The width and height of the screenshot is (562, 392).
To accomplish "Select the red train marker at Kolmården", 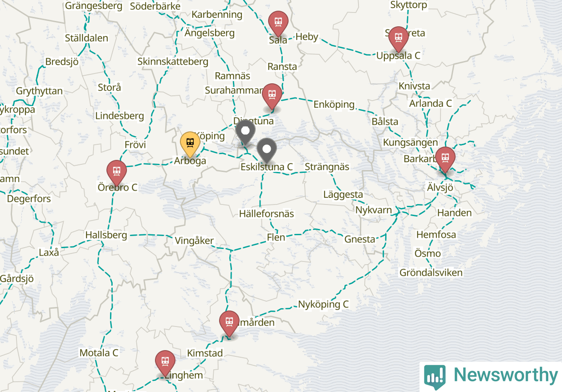I will 229,323.
